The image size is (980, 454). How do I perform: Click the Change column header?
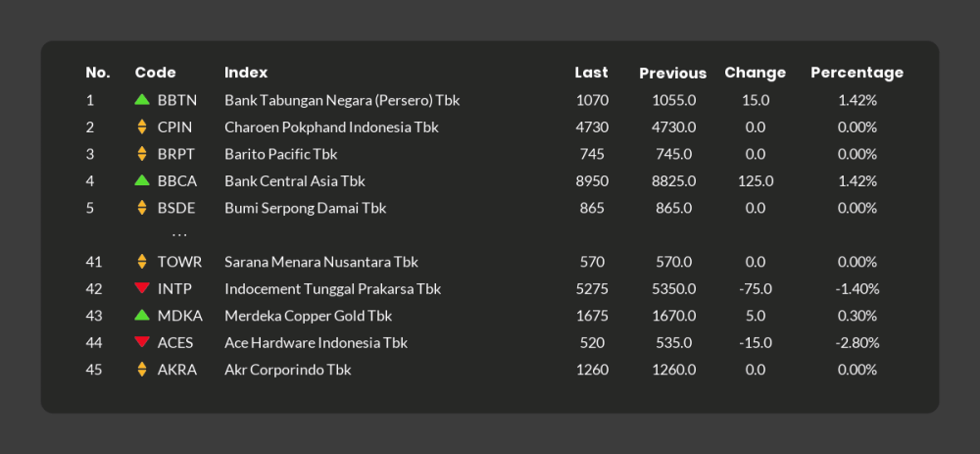(x=755, y=73)
